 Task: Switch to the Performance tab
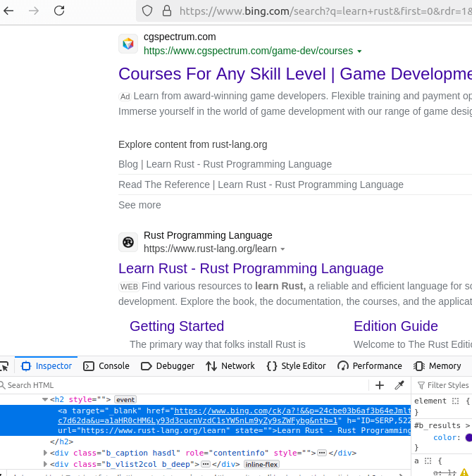pos(370,366)
